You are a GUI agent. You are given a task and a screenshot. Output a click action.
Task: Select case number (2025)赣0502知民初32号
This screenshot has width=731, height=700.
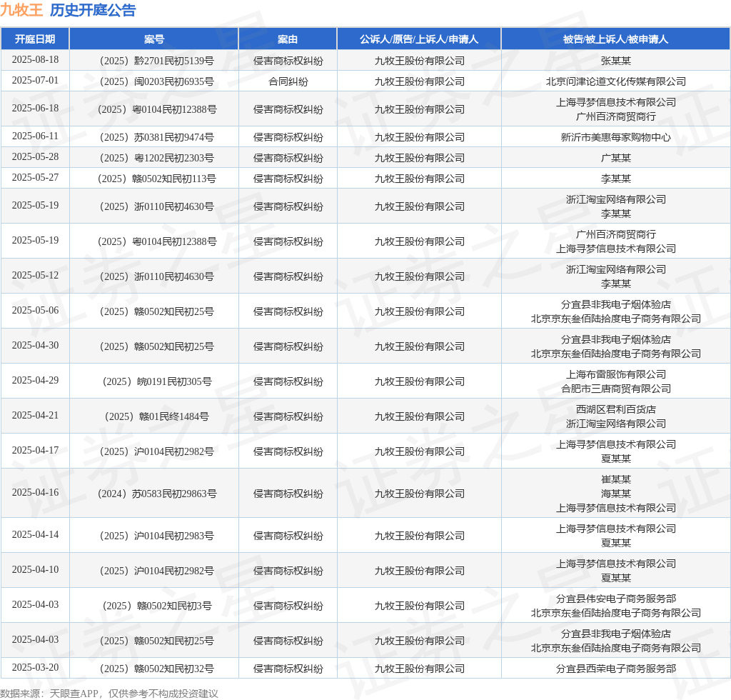(154, 669)
